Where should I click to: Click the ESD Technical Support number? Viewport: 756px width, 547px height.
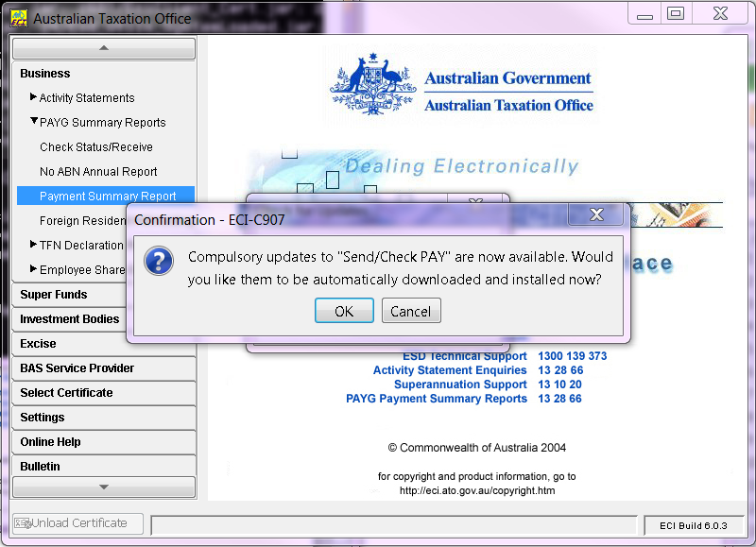coord(573,356)
